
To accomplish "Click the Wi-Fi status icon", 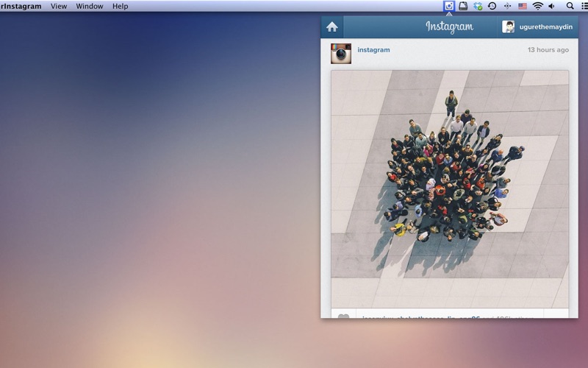I will click(x=537, y=6).
